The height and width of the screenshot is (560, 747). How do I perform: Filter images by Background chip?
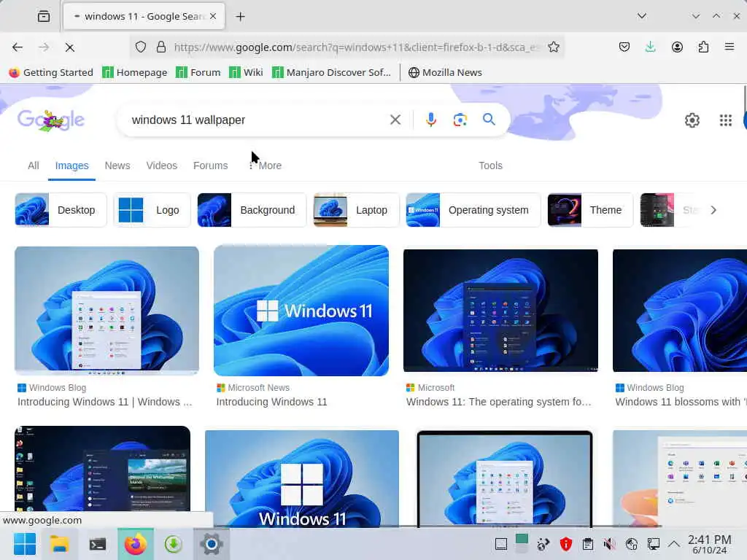tap(252, 210)
